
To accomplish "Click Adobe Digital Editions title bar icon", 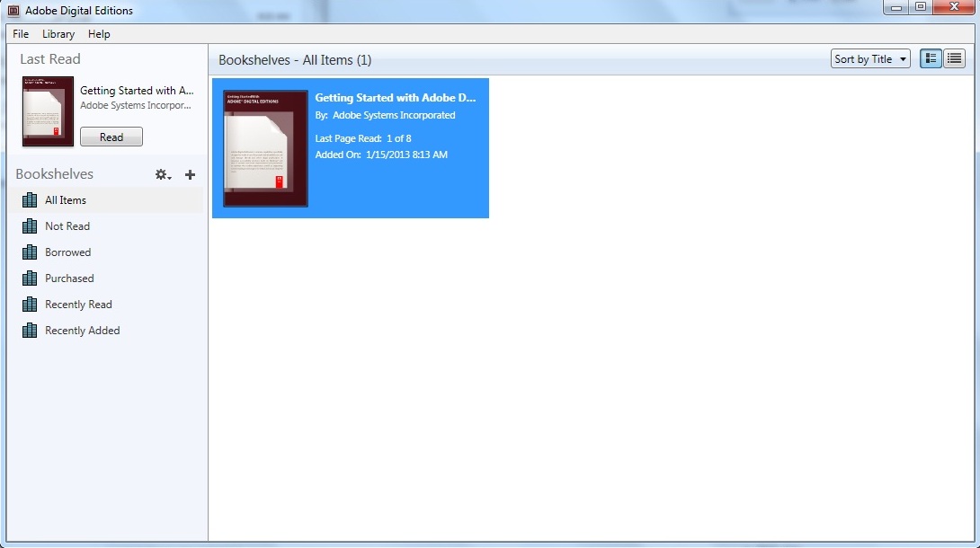I will 13,11.
